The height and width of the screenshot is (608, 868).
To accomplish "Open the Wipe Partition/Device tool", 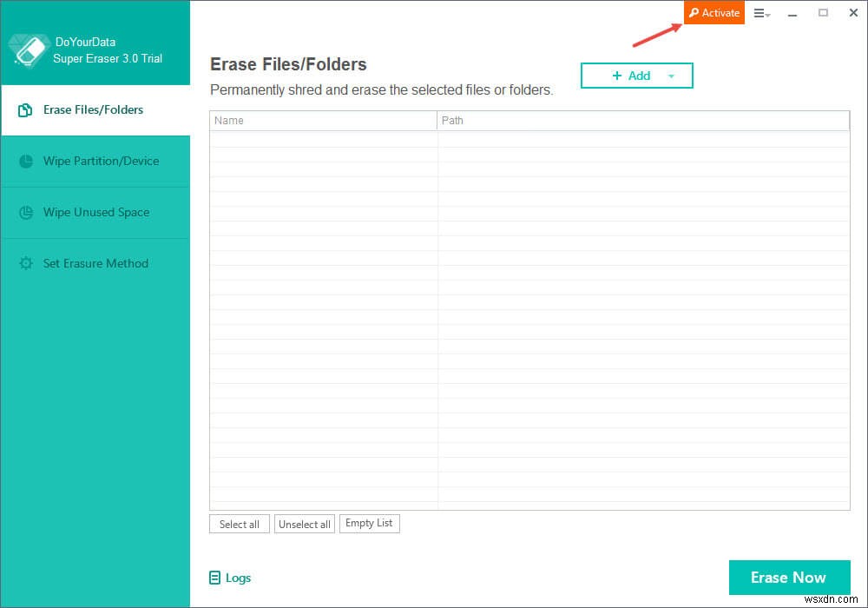I will (x=25, y=161).
